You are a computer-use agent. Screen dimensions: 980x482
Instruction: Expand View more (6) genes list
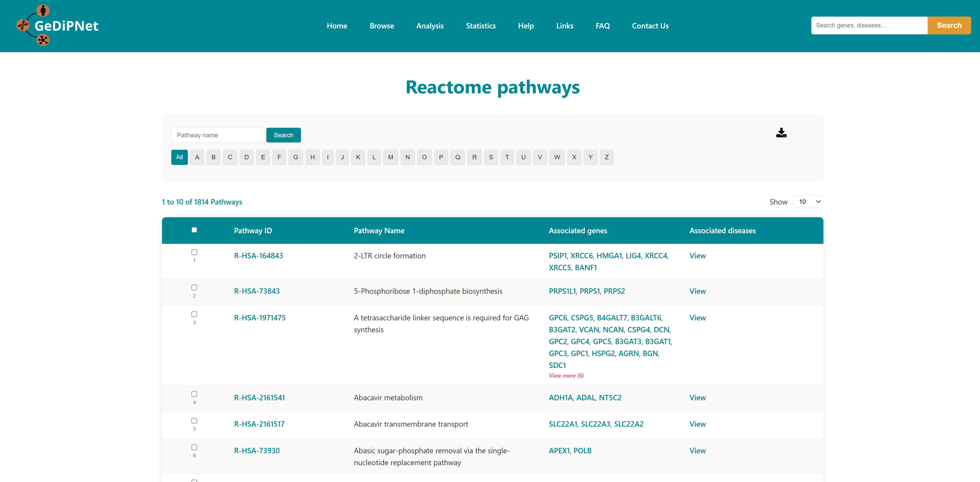566,375
